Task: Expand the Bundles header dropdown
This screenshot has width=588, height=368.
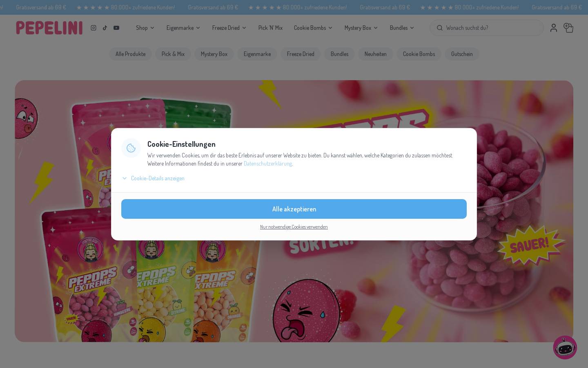Action: (402, 28)
